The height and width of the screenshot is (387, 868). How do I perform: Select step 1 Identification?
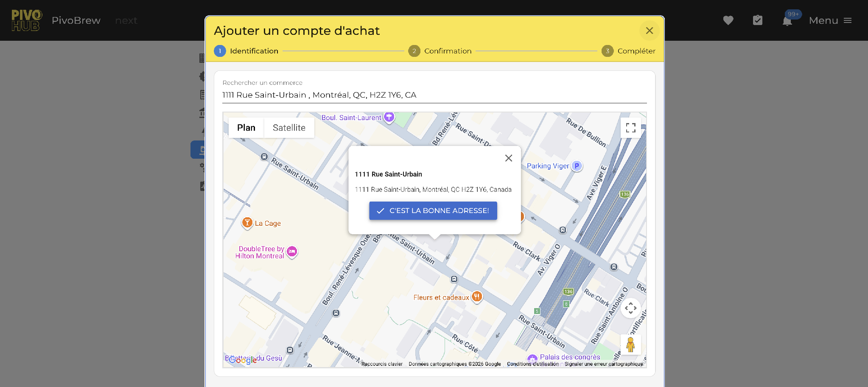(x=246, y=51)
